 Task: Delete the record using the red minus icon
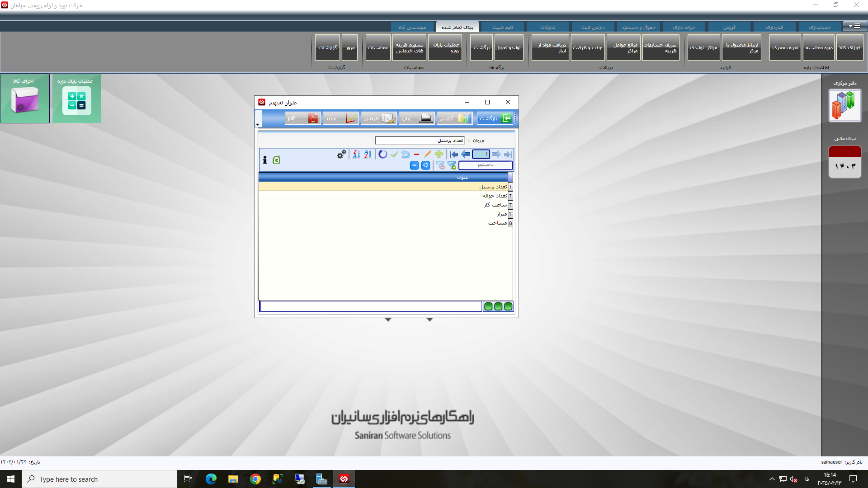416,154
